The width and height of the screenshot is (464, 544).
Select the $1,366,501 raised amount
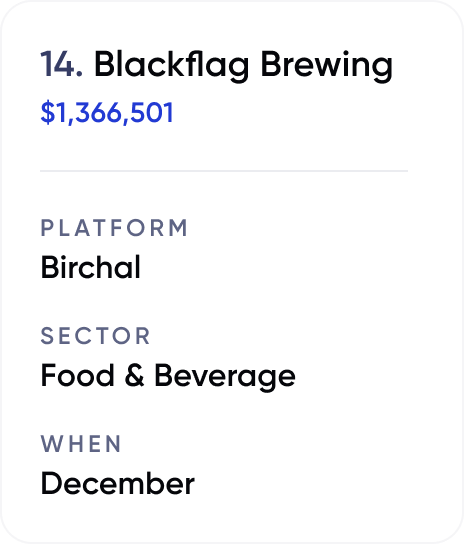click(107, 112)
